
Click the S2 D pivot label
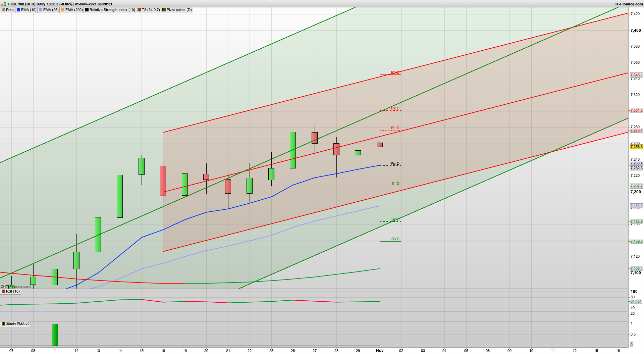395,219
